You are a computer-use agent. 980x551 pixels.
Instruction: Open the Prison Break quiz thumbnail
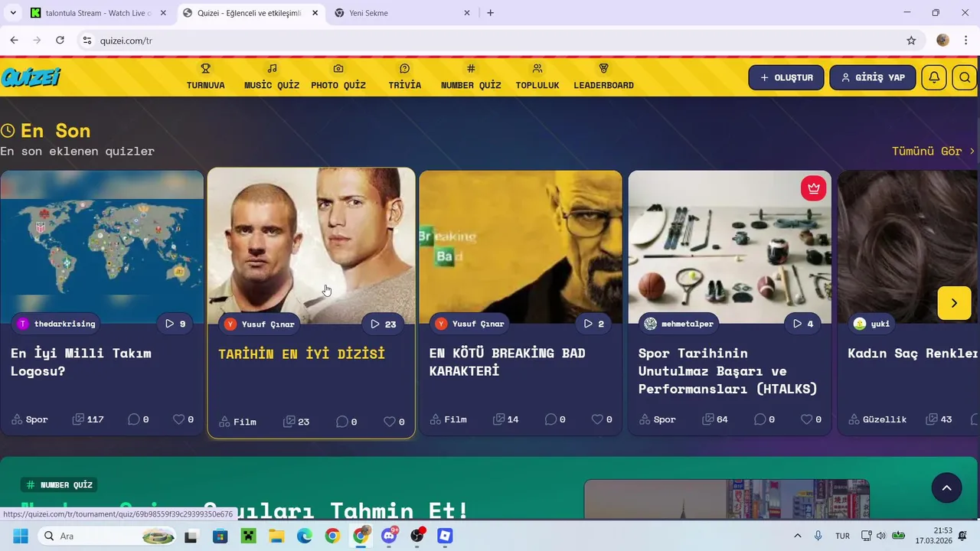[x=312, y=246]
